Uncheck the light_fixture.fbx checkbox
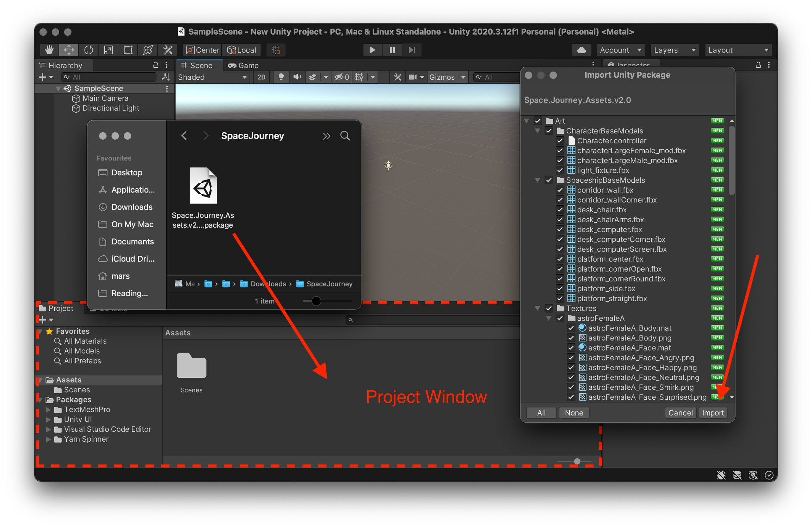The image size is (812, 527). click(x=560, y=170)
